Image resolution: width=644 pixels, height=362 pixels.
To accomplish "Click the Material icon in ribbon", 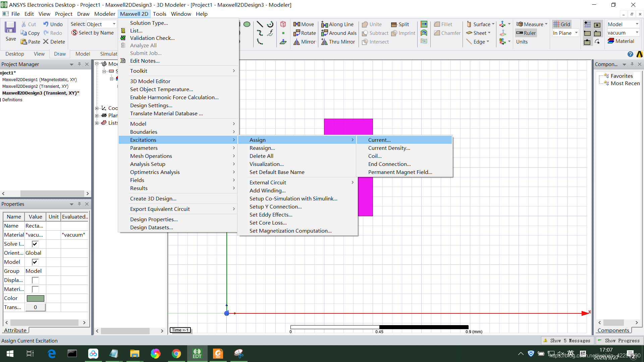I will click(x=611, y=41).
